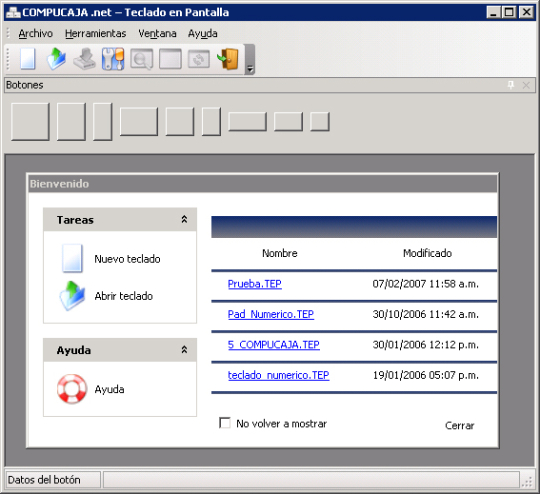Open the Herramientas menu
This screenshot has width=540, height=494.
click(95, 33)
